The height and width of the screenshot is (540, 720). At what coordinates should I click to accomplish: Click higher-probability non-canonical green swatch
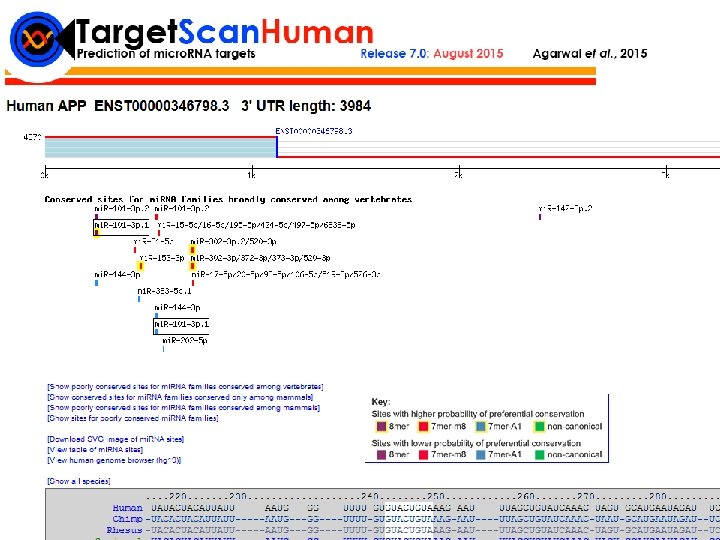[x=540, y=427]
